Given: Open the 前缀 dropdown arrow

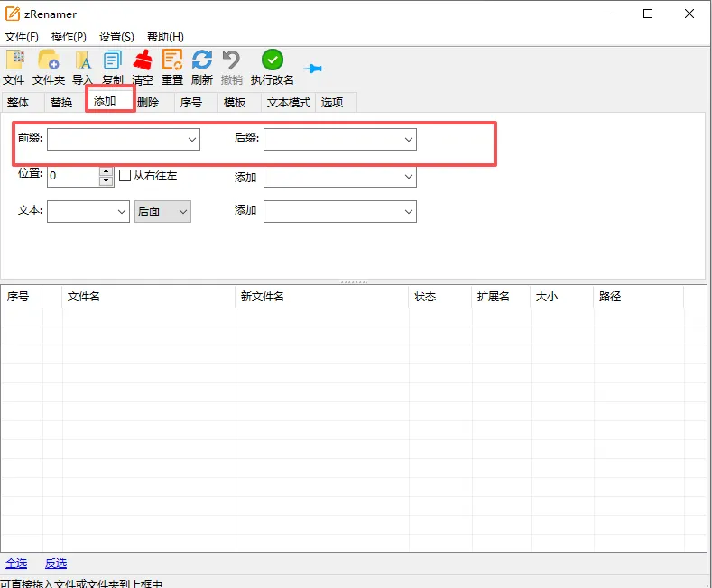Looking at the screenshot, I should click(192, 139).
